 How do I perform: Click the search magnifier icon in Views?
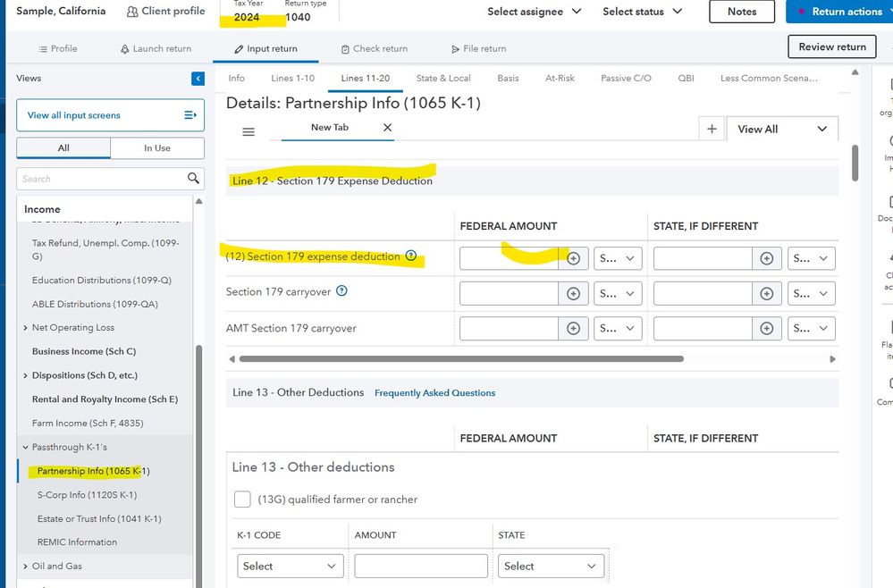(193, 178)
